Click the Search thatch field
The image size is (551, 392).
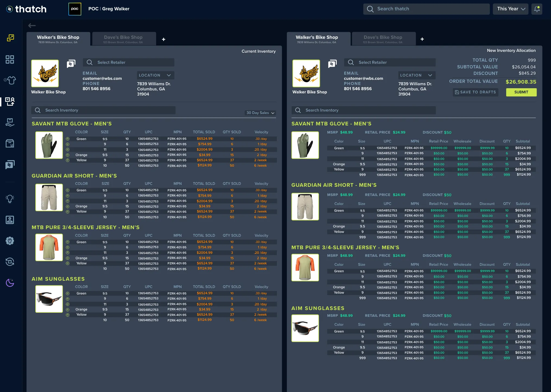point(427,9)
